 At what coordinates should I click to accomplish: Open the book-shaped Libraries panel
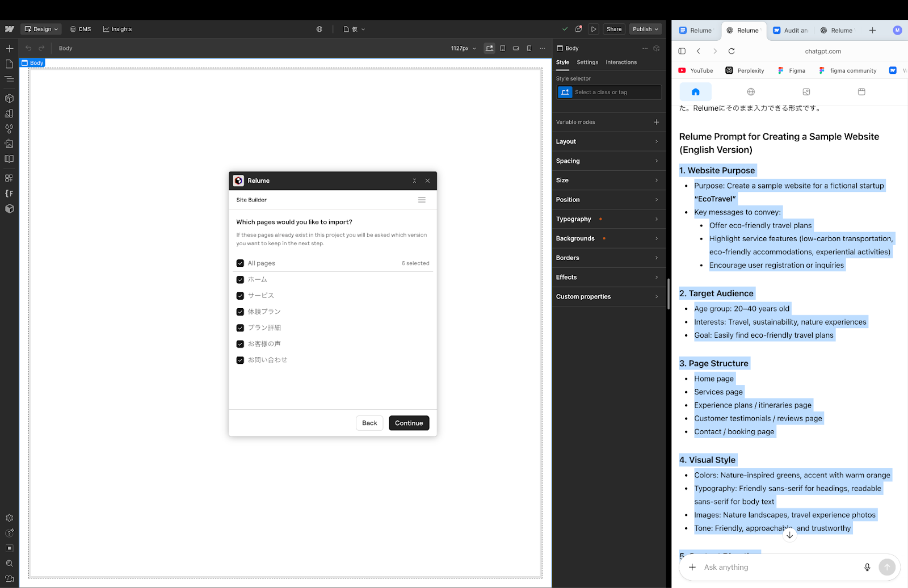[10, 159]
